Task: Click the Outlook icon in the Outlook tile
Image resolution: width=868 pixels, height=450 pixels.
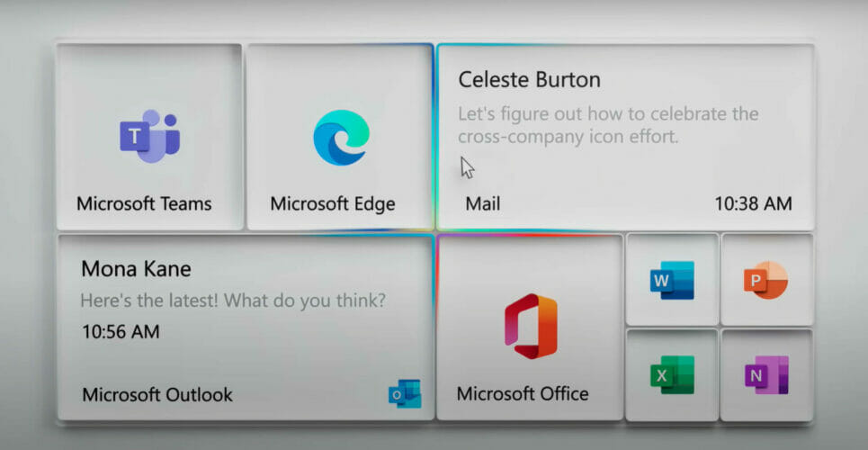Action: coord(405,394)
